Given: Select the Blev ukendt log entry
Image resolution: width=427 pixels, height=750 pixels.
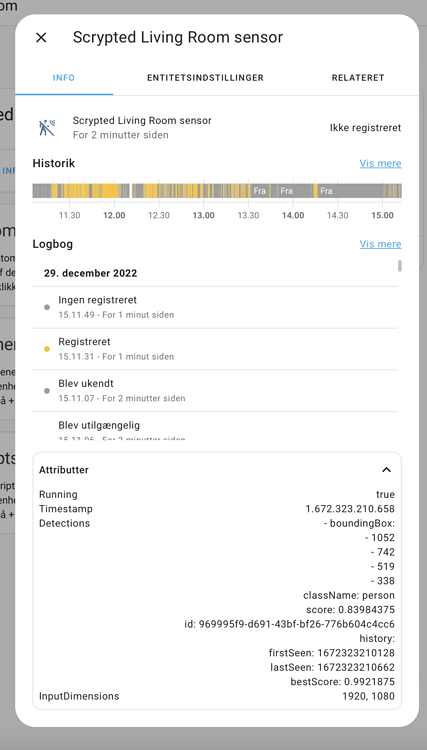Looking at the screenshot, I should click(x=215, y=391).
